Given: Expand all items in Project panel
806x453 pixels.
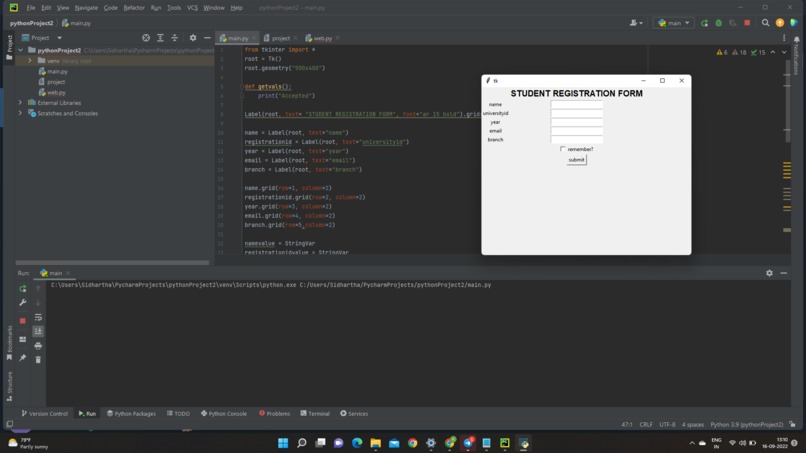Looking at the screenshot, I should pos(160,38).
